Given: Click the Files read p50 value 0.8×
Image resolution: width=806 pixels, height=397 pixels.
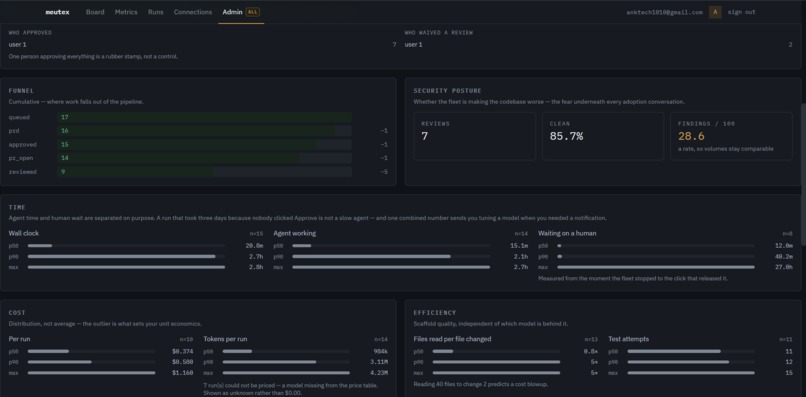Looking at the screenshot, I should point(591,352).
